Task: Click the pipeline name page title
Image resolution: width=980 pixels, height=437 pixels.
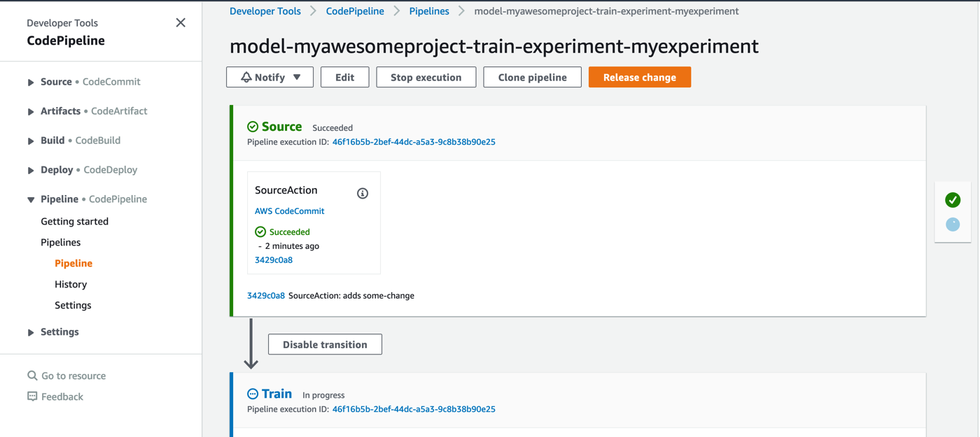Action: 494,46
